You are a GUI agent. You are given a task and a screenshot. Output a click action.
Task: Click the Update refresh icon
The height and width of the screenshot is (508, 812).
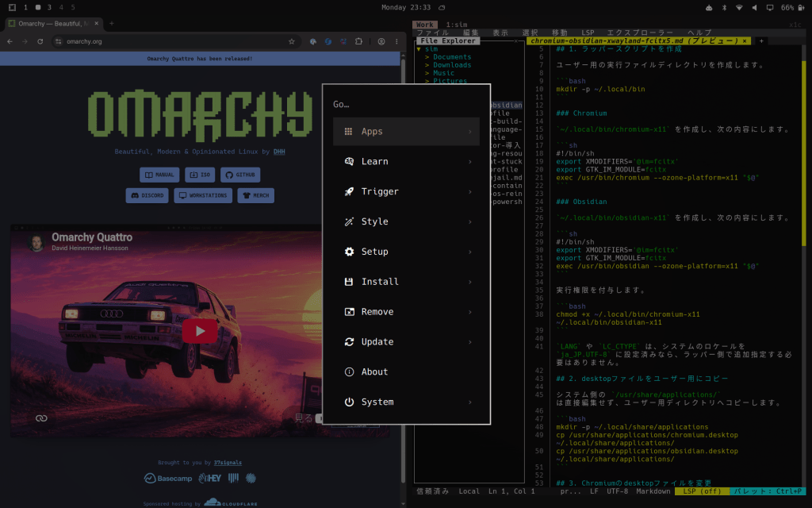click(x=349, y=342)
